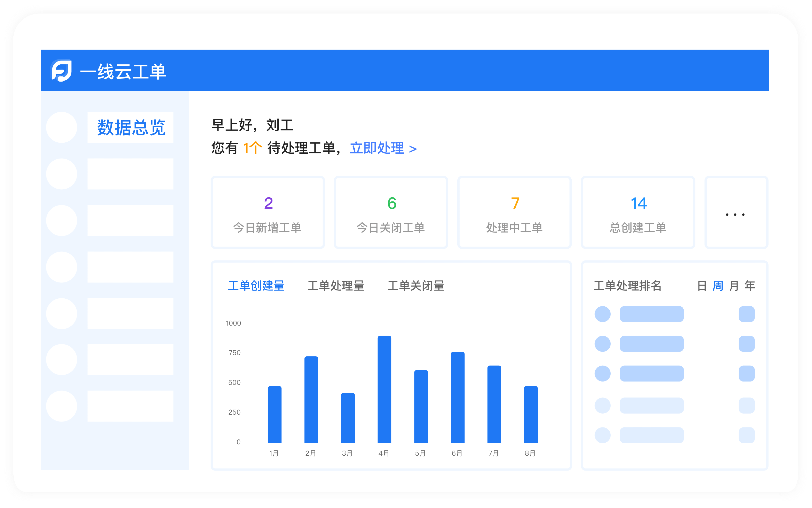Click the 7月 bar in the chart

point(494,404)
